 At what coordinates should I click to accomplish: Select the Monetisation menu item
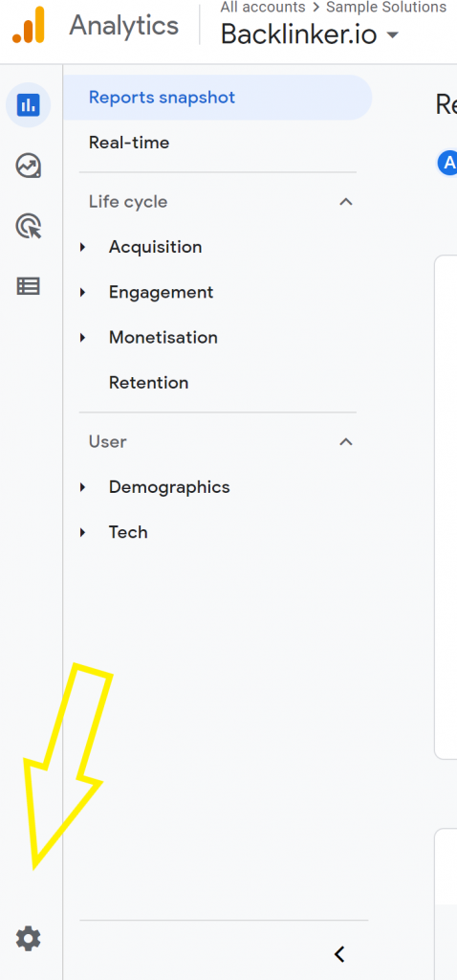coord(163,338)
